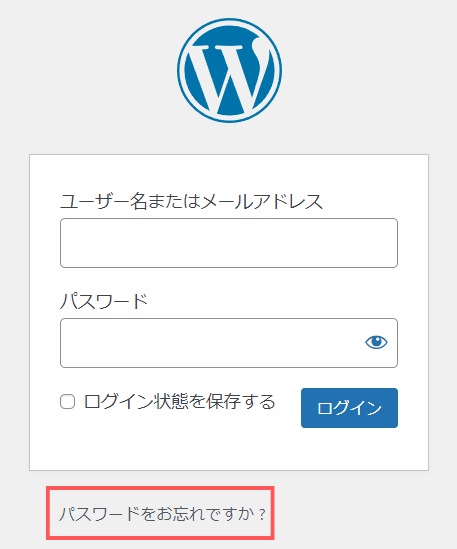Reveal password with the eye icon

pyautogui.click(x=376, y=342)
